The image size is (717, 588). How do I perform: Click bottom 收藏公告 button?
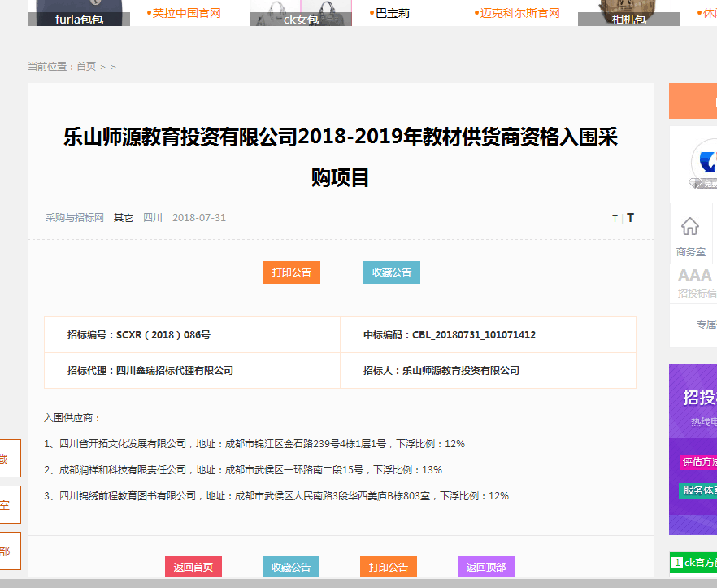[x=291, y=567]
